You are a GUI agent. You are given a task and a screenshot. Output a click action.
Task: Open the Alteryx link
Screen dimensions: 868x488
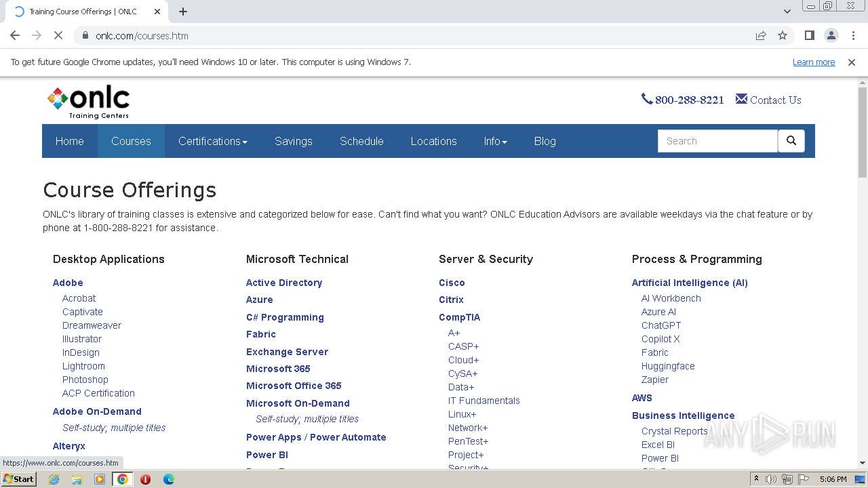coord(69,446)
